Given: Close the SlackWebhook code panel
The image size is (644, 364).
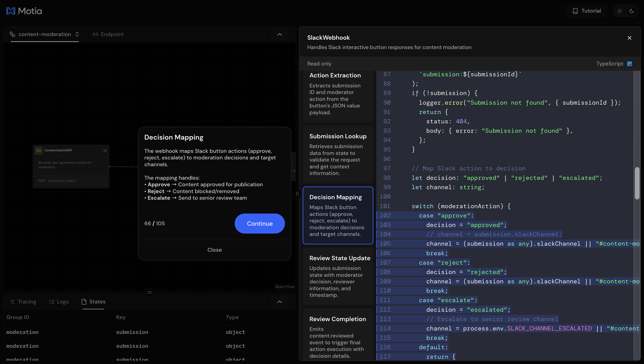Looking at the screenshot, I should coord(630,38).
